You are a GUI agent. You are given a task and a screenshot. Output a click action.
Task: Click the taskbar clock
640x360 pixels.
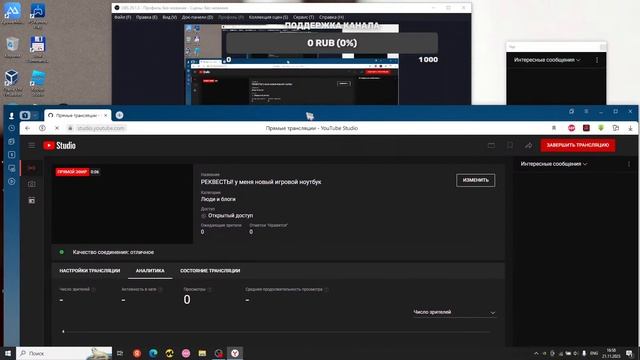pyautogui.click(x=611, y=353)
